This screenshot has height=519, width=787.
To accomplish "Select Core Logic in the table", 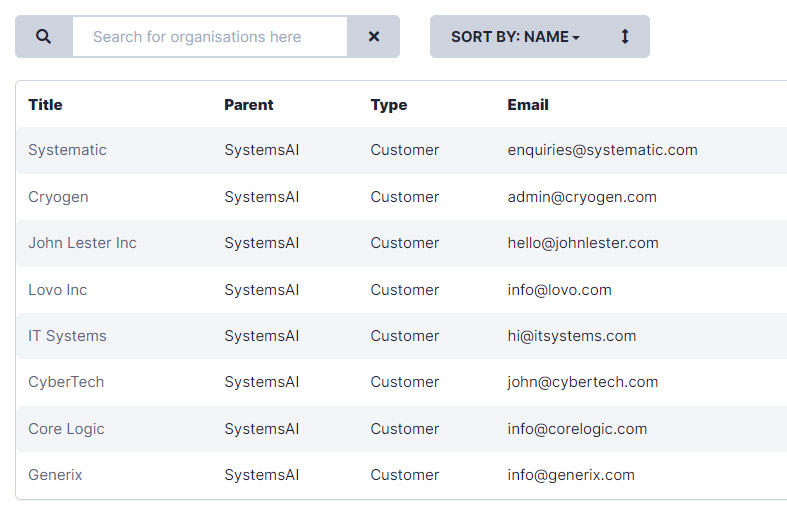I will [x=66, y=429].
